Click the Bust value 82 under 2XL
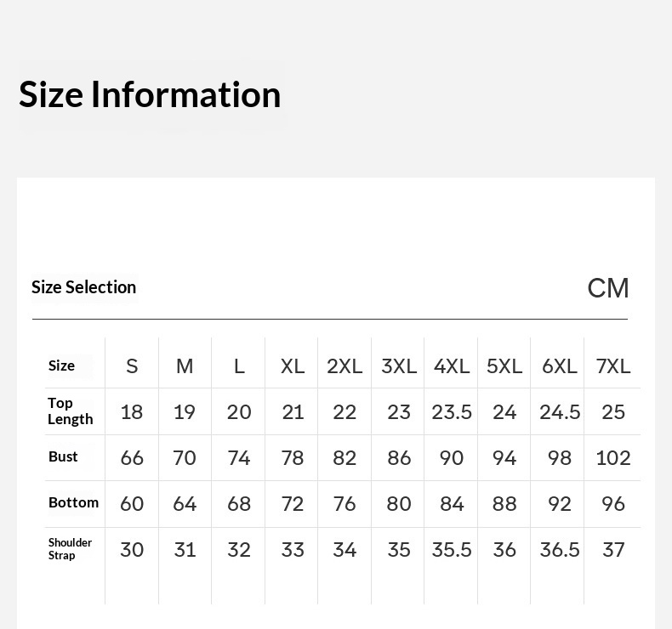 point(345,457)
